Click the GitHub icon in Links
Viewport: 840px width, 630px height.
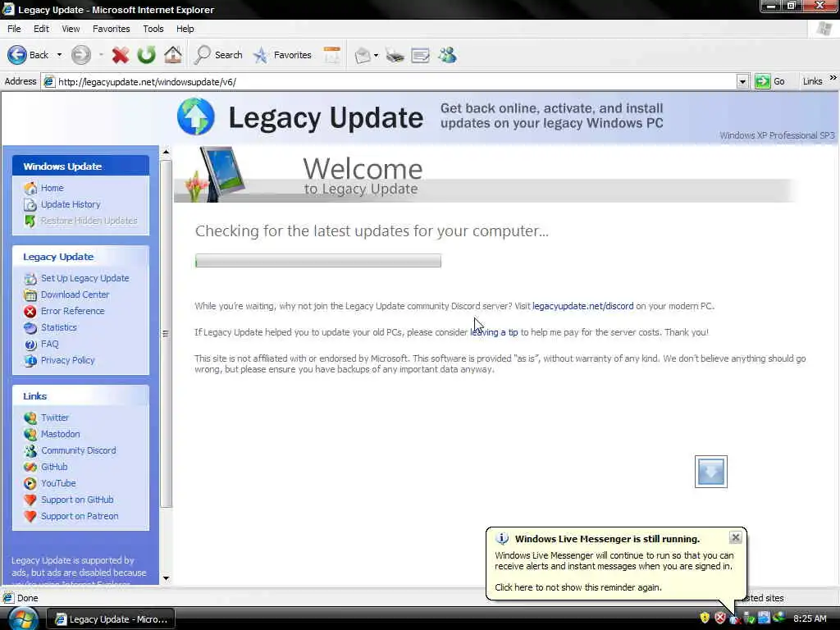30,467
